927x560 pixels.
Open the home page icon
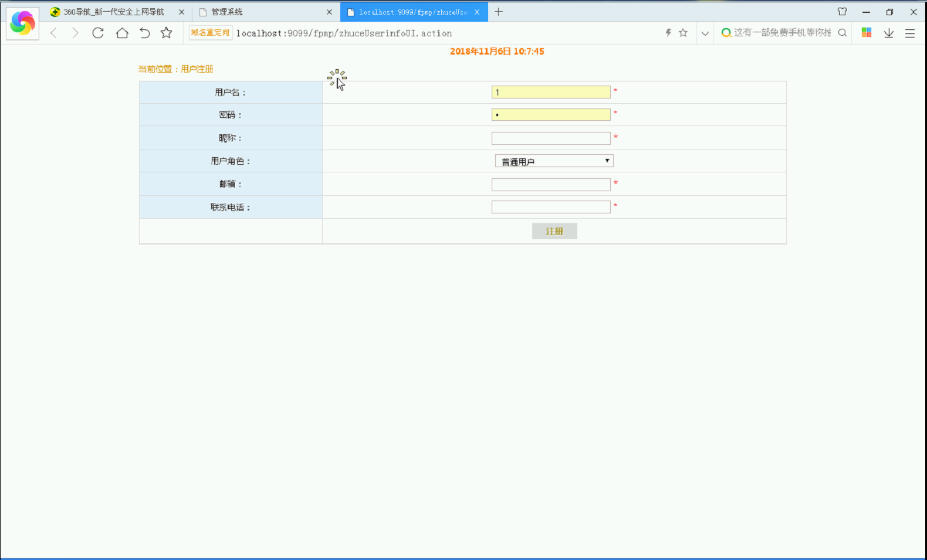tap(122, 33)
